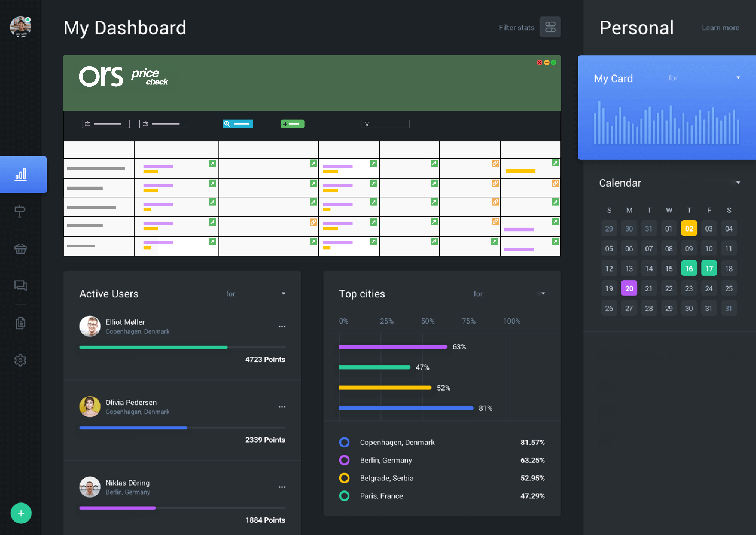This screenshot has height=535, width=756.
Task: Click green arrow icon in last row third column
Action: 313,242
